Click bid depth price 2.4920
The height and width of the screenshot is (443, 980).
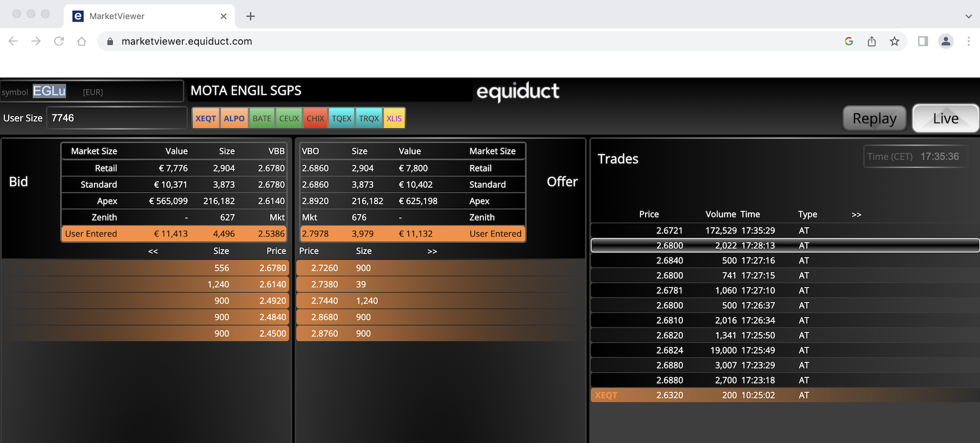tap(273, 301)
